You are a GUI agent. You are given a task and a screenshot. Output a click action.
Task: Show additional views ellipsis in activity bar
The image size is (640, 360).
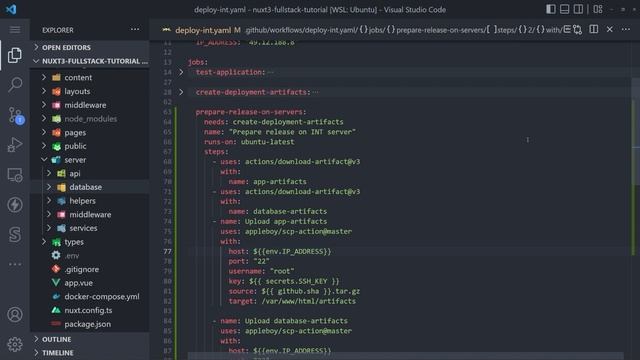pos(15,264)
